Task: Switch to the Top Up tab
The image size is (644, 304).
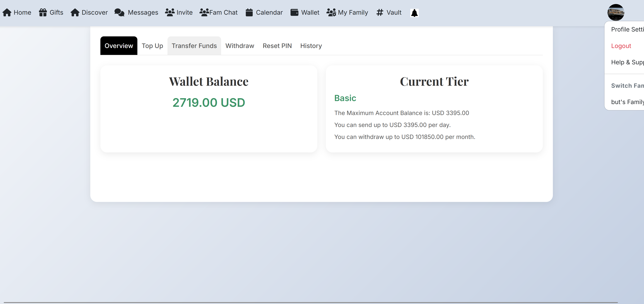Action: point(152,46)
